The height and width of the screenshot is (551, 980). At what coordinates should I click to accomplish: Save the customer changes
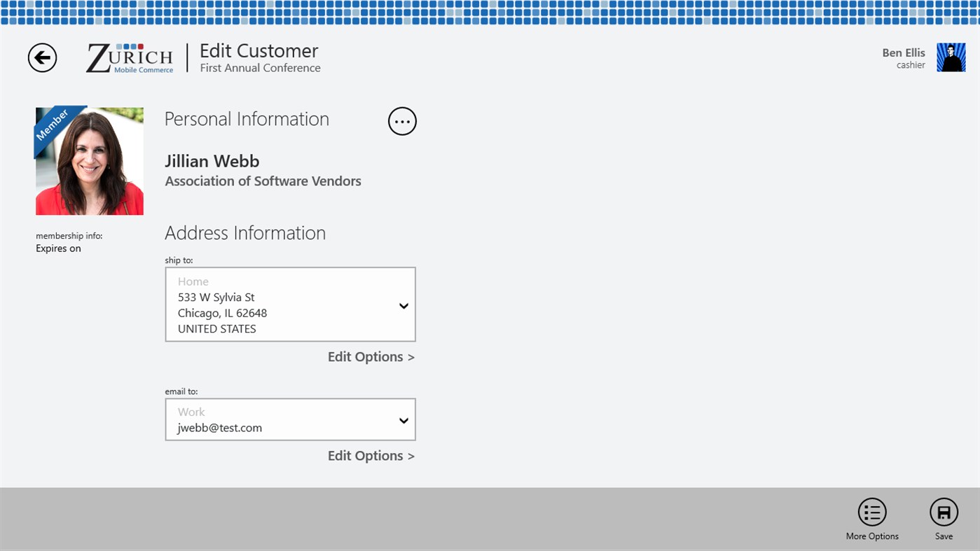tap(944, 519)
